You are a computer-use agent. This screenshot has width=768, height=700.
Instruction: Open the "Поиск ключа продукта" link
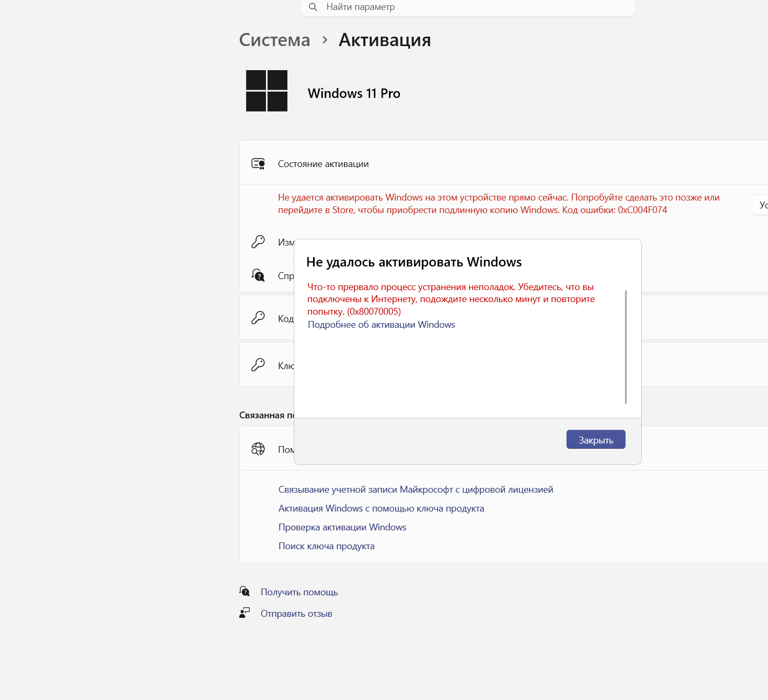click(x=327, y=546)
